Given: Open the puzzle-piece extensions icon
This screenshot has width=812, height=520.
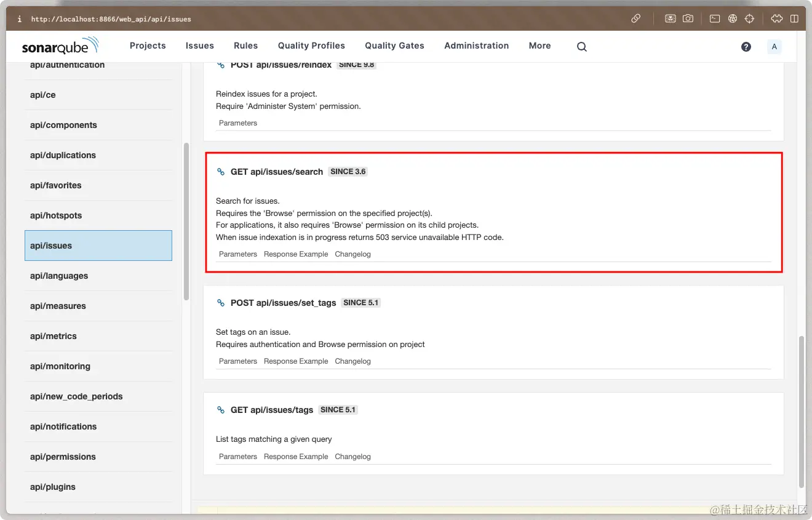Looking at the screenshot, I should [x=777, y=18].
